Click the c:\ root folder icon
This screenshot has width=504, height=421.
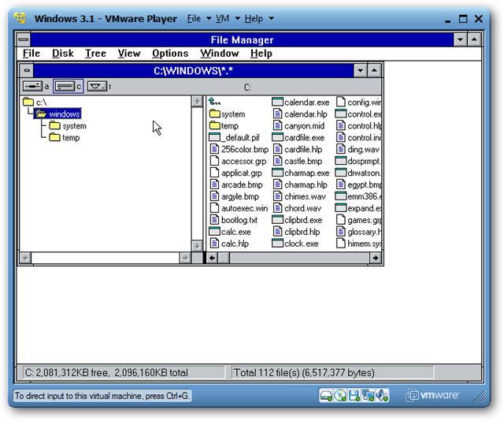click(28, 102)
